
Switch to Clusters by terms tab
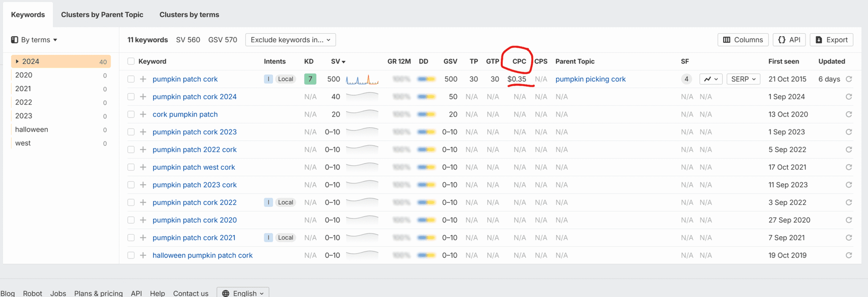(189, 15)
